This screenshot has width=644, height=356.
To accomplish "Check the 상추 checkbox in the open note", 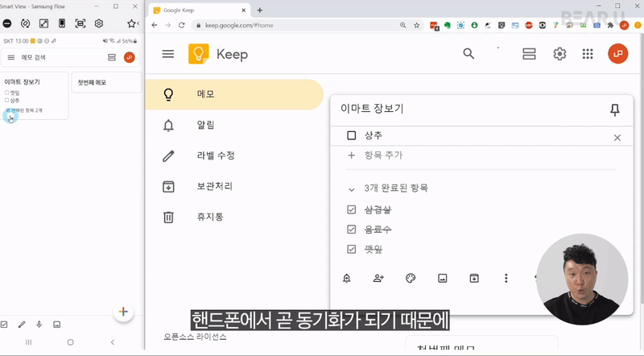I will (x=352, y=135).
